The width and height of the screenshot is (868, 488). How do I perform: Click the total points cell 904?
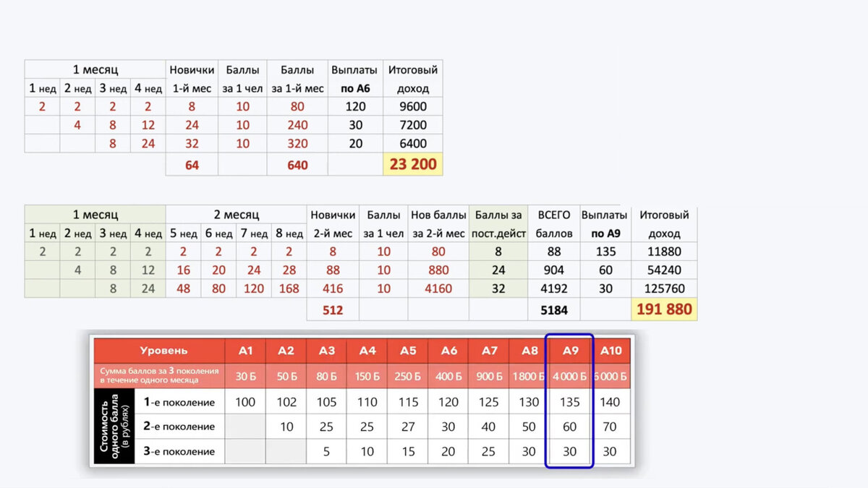(553, 270)
